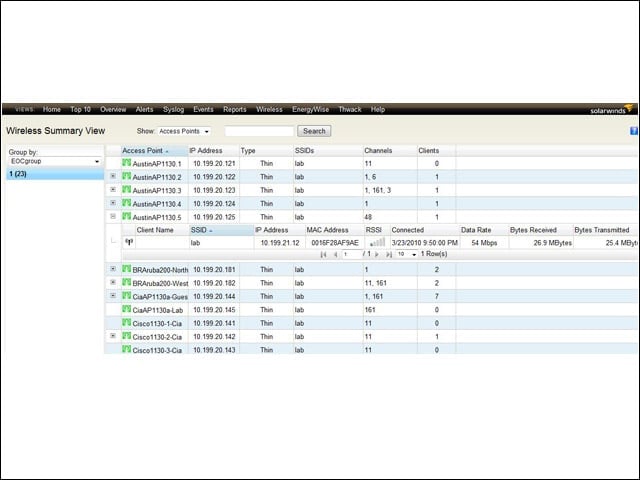Select group 1 (23) in list
This screenshot has height=480, width=640.
55,174
